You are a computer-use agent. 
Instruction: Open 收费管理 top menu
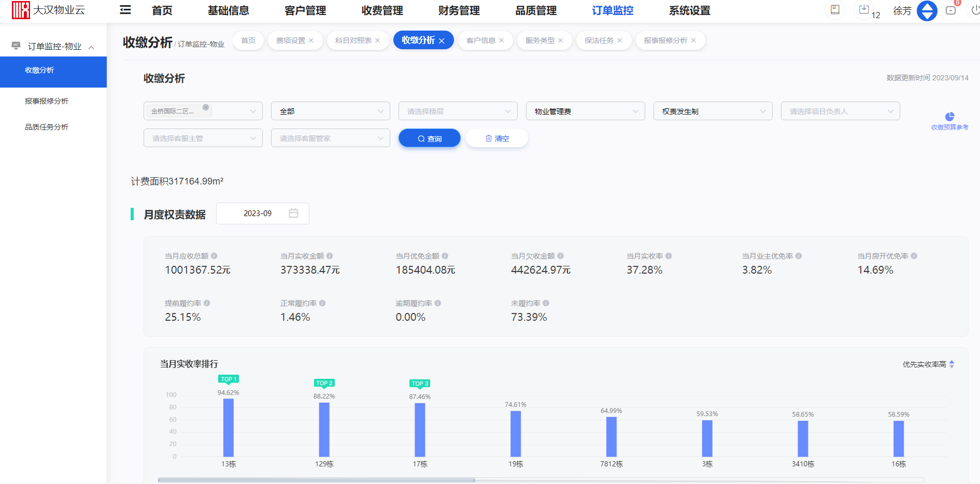(382, 10)
